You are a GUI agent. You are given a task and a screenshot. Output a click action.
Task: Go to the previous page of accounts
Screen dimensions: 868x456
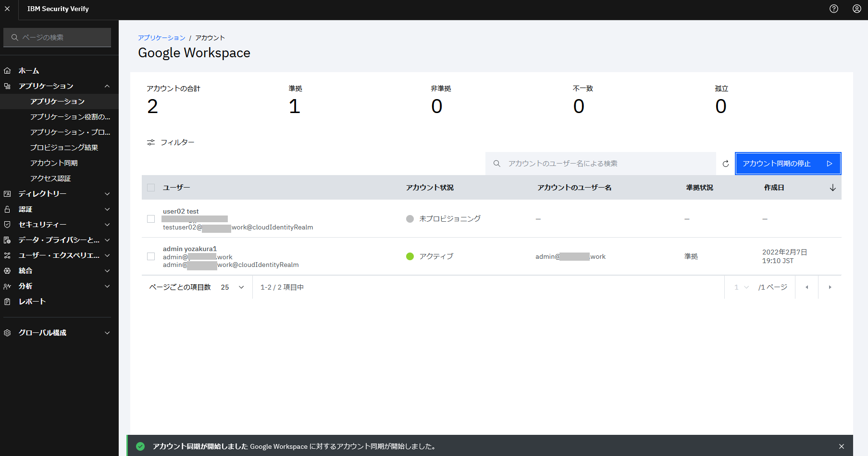coord(807,287)
